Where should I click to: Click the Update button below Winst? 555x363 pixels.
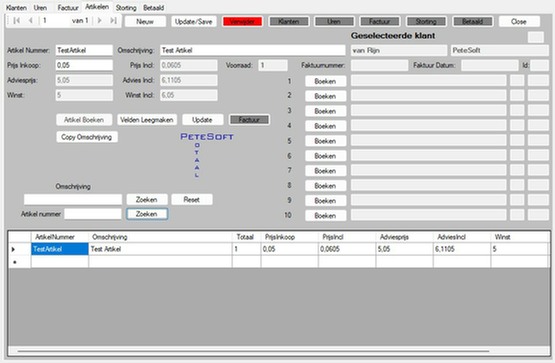click(x=202, y=120)
